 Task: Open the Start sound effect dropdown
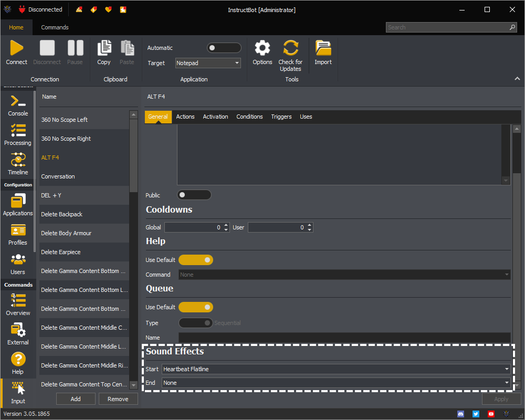click(x=336, y=369)
